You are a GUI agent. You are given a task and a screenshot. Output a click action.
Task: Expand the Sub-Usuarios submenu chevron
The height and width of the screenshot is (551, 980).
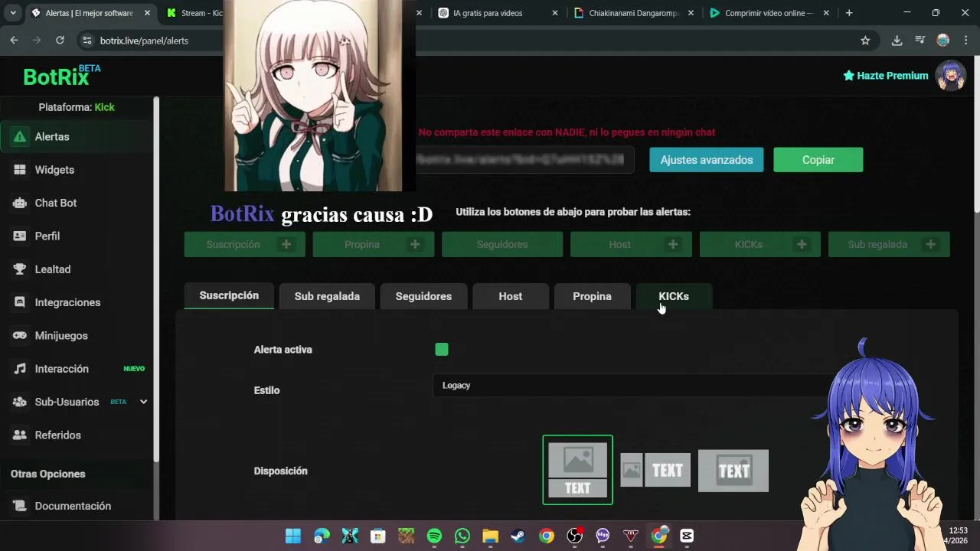(143, 402)
